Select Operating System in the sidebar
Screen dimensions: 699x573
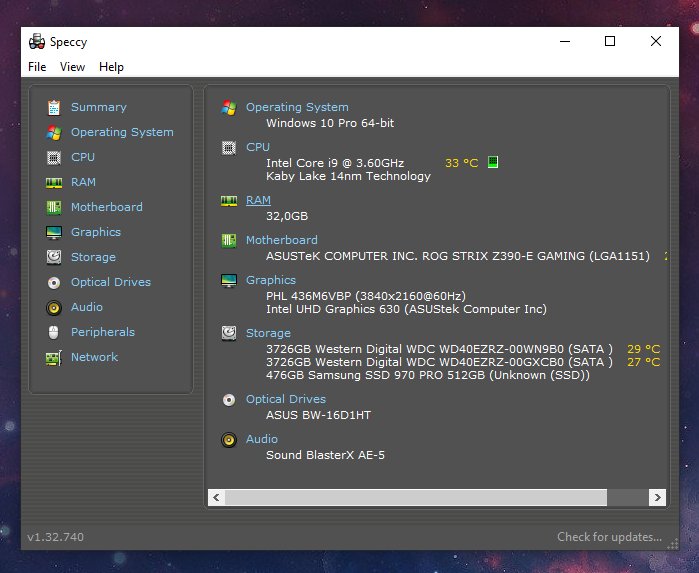point(122,132)
